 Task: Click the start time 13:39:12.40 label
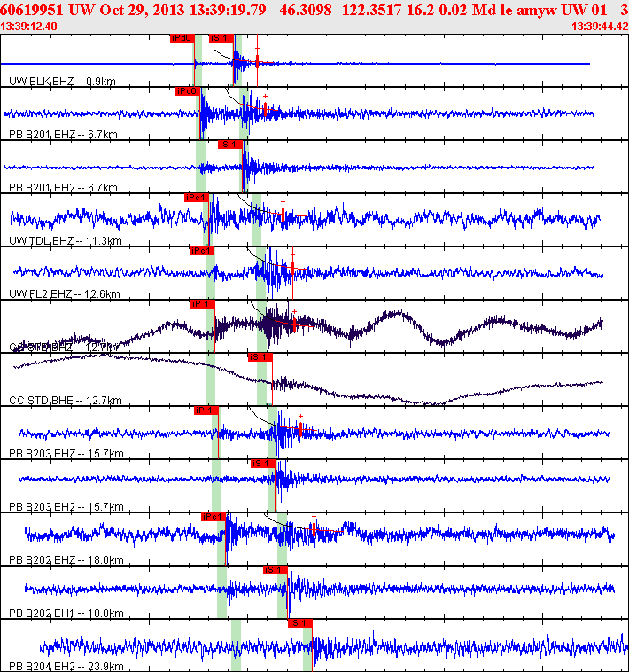pyautogui.click(x=28, y=26)
